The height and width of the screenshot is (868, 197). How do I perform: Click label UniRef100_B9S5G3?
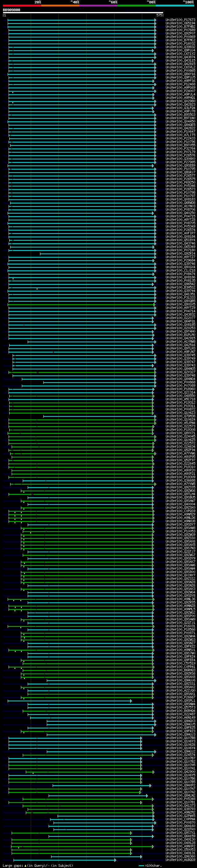coord(180,115)
